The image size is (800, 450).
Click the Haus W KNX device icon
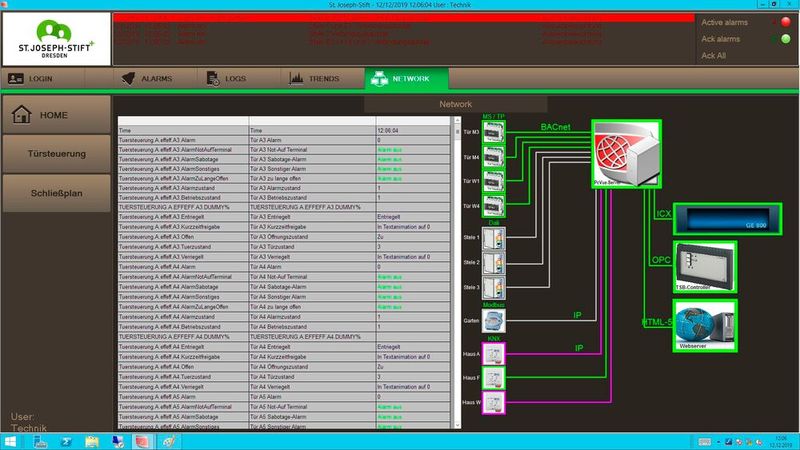(495, 402)
